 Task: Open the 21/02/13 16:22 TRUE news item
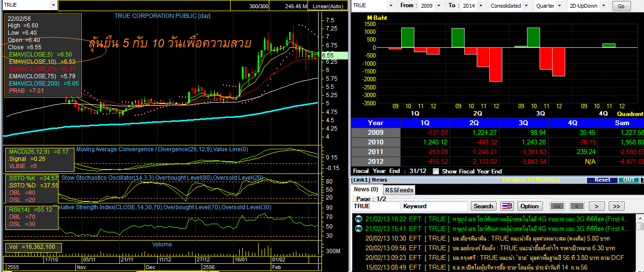click(497, 219)
